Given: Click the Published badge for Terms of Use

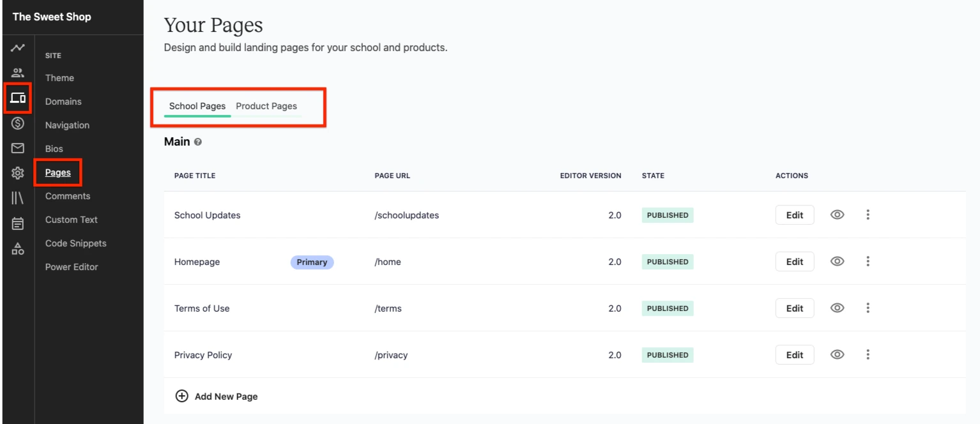Looking at the screenshot, I should [x=668, y=308].
